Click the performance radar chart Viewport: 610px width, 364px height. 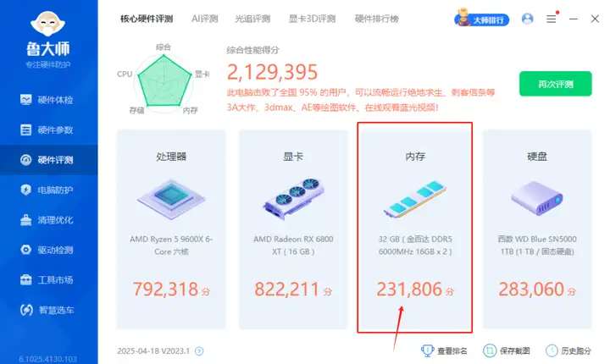coord(164,81)
